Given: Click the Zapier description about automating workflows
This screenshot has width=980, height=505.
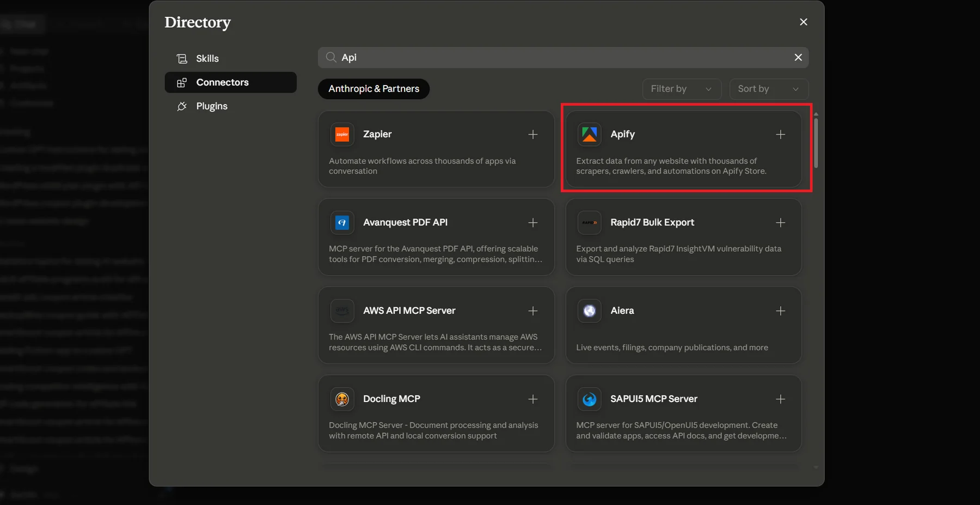Looking at the screenshot, I should coord(422,166).
